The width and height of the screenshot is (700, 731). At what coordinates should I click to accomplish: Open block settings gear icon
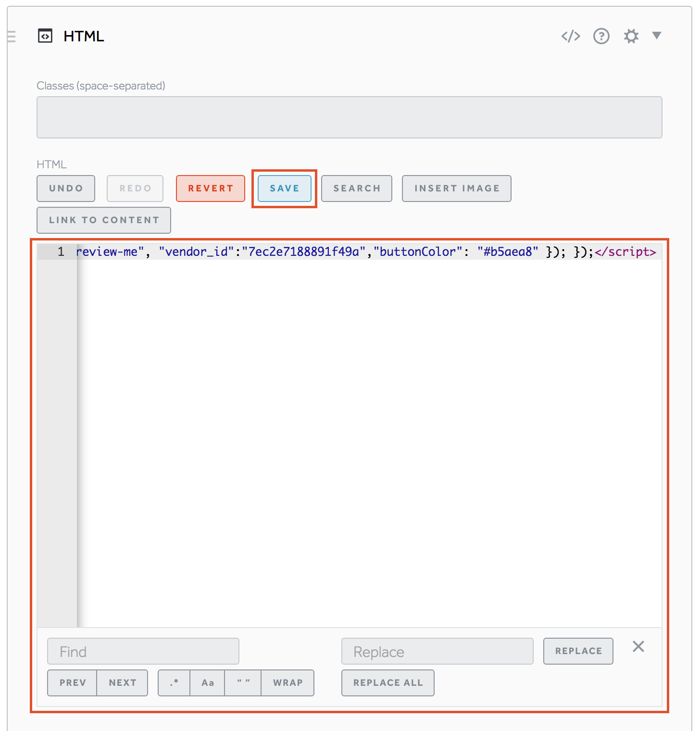[x=631, y=36]
